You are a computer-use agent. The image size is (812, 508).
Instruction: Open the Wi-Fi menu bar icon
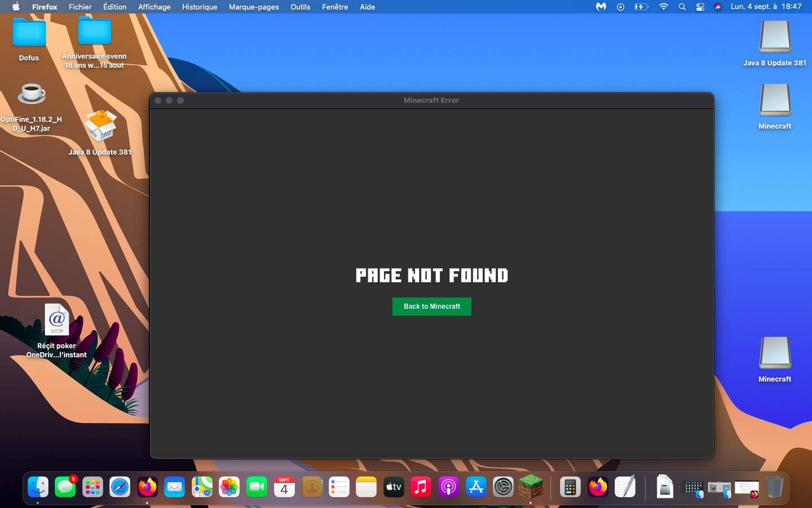click(664, 7)
